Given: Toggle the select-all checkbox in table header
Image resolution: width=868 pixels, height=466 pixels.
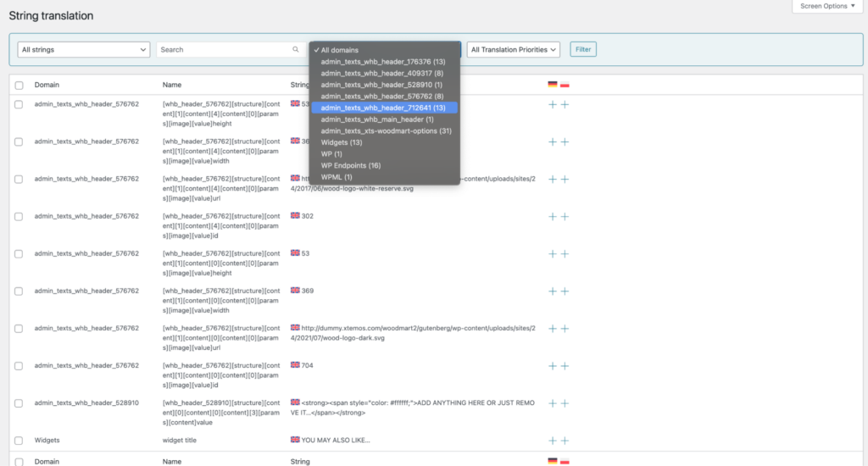Looking at the screenshot, I should [19, 86].
